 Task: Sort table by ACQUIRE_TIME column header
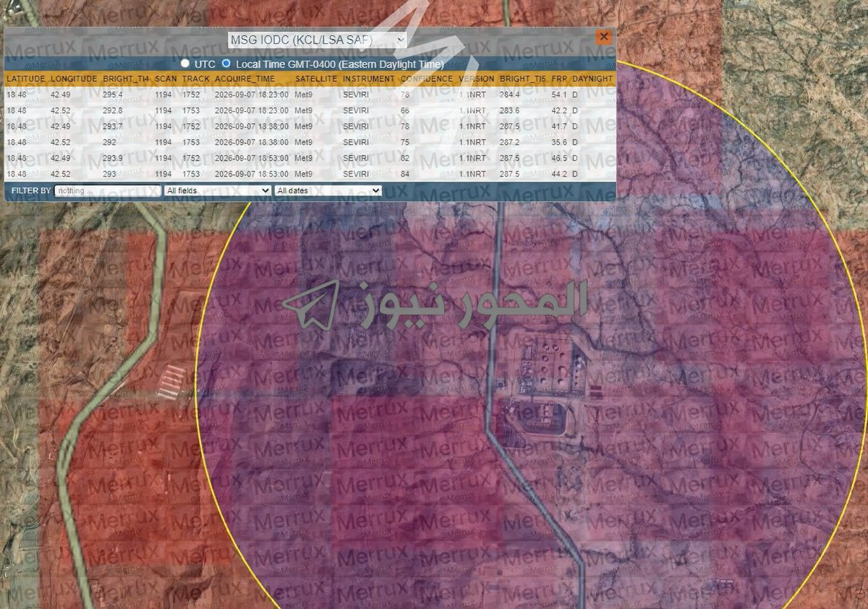(244, 78)
